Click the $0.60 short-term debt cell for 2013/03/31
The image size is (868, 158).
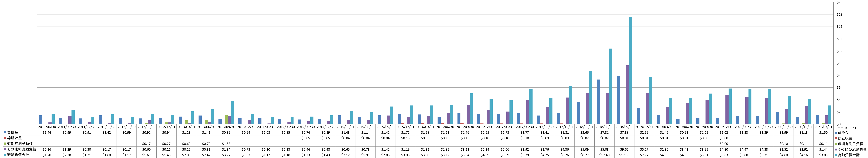pyautogui.click(x=186, y=144)
